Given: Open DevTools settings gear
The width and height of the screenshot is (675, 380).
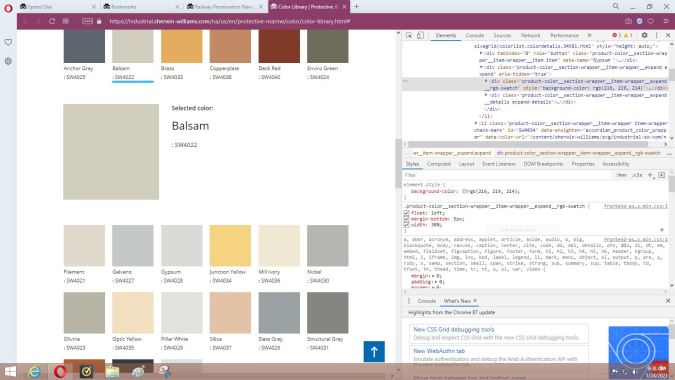Looking at the screenshot, I should click(x=644, y=35).
